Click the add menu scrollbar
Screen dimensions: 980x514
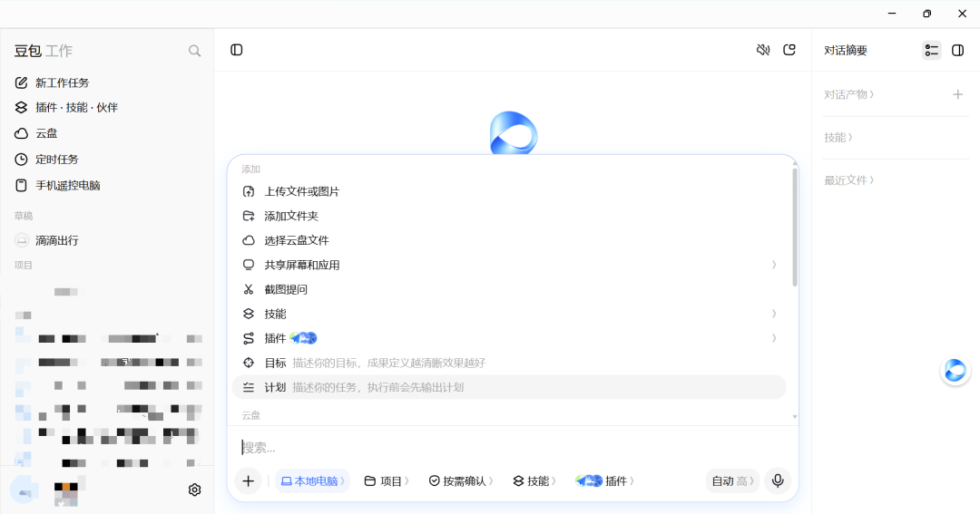click(795, 228)
